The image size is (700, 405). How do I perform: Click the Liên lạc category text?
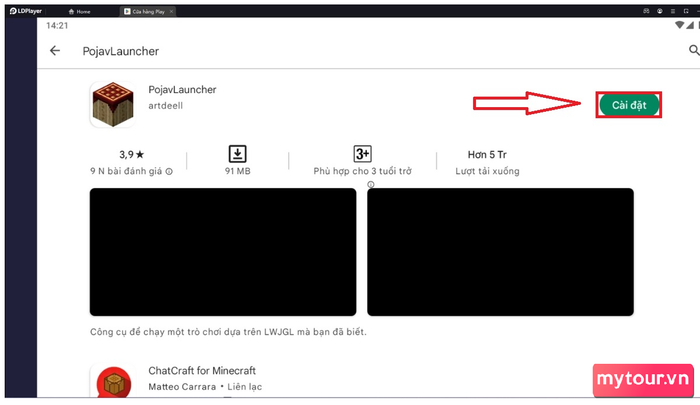(245, 387)
